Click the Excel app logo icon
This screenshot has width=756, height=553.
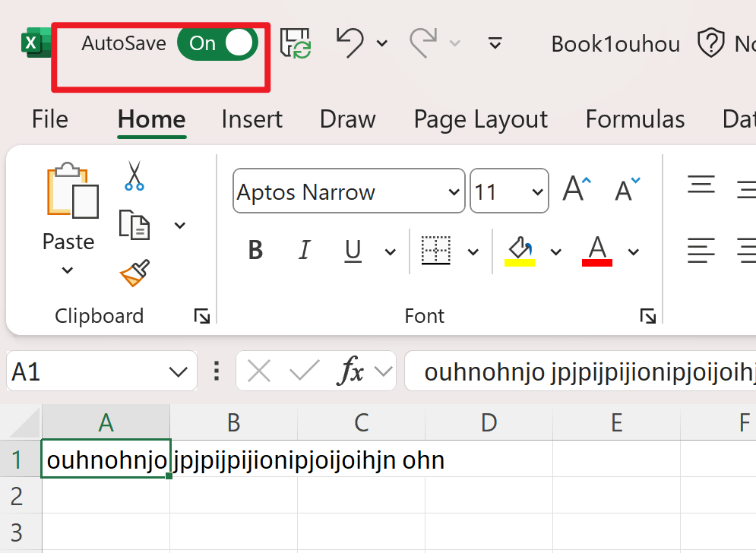[x=36, y=43]
